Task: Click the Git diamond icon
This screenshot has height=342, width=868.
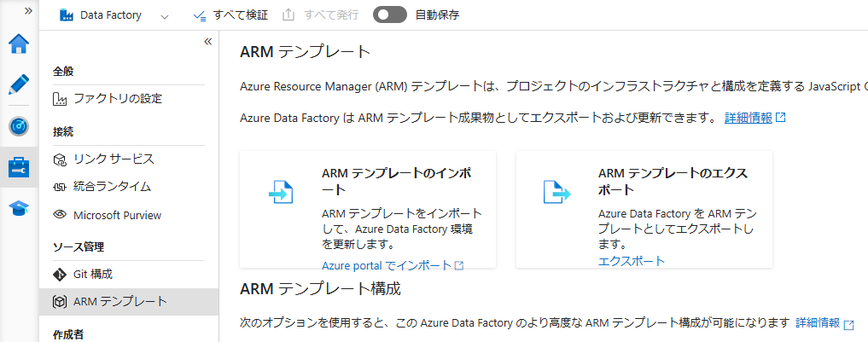Action: (59, 274)
